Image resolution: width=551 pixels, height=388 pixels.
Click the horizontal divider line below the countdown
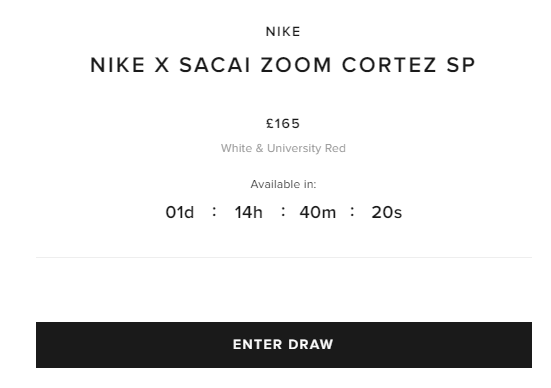pyautogui.click(x=284, y=257)
